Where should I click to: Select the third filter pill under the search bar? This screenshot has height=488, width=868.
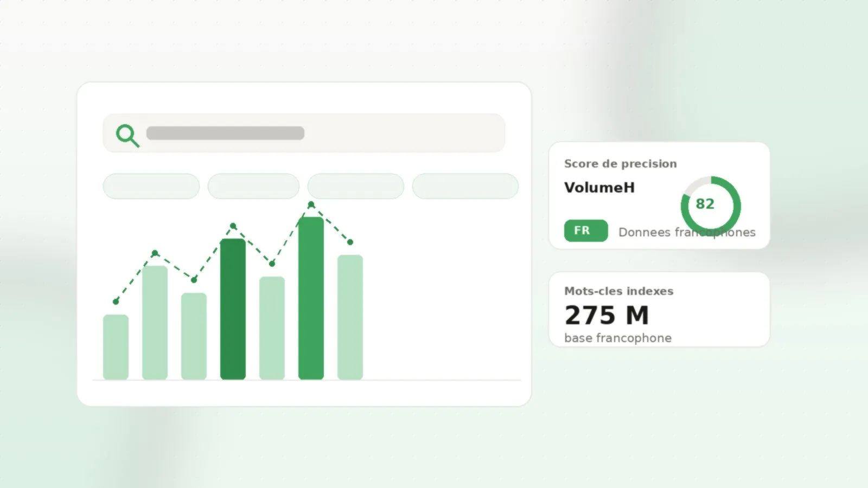(356, 186)
